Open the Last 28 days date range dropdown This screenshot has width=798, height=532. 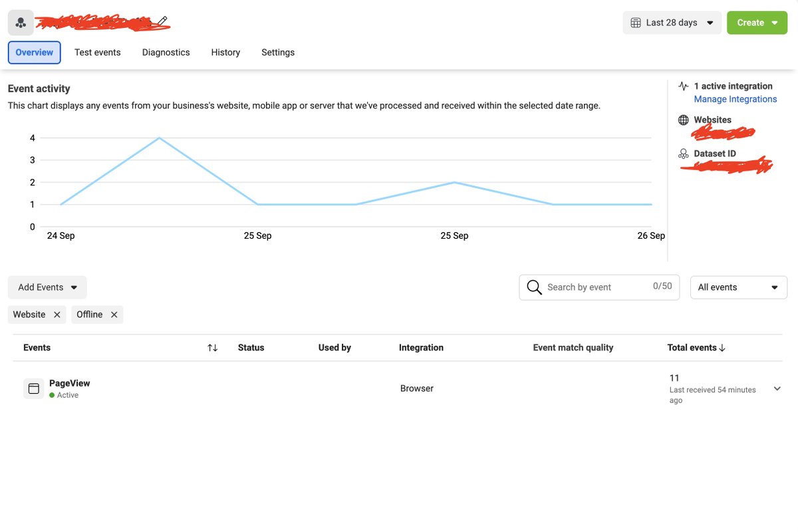click(x=672, y=23)
